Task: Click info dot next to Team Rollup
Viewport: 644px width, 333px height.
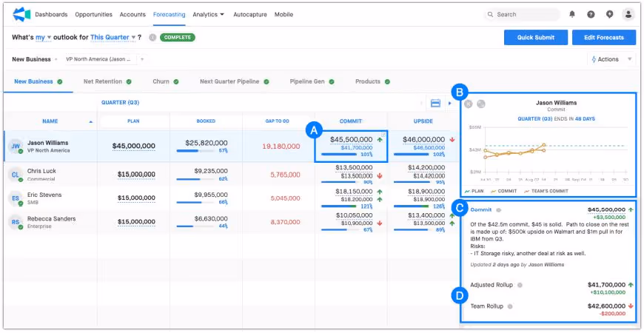Action: coord(510,306)
